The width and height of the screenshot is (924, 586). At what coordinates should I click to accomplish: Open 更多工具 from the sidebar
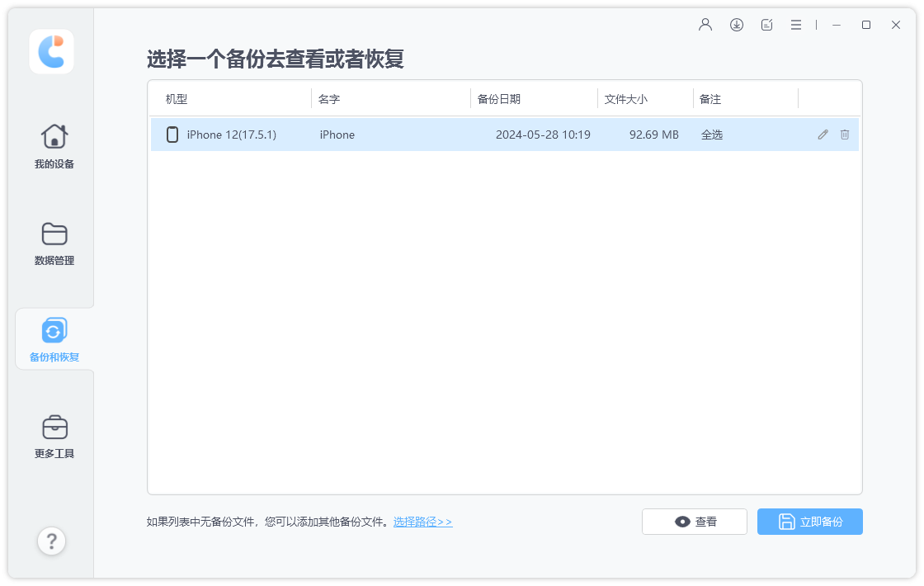click(x=53, y=434)
